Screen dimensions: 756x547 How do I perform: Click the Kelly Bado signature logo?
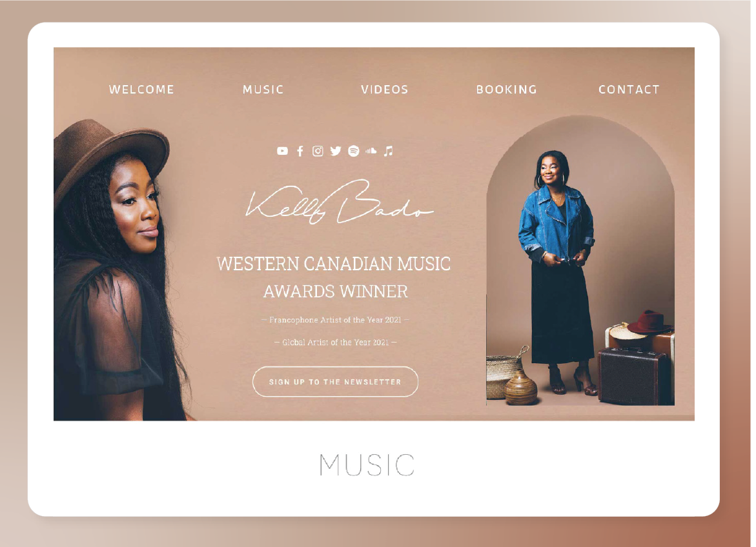point(340,202)
